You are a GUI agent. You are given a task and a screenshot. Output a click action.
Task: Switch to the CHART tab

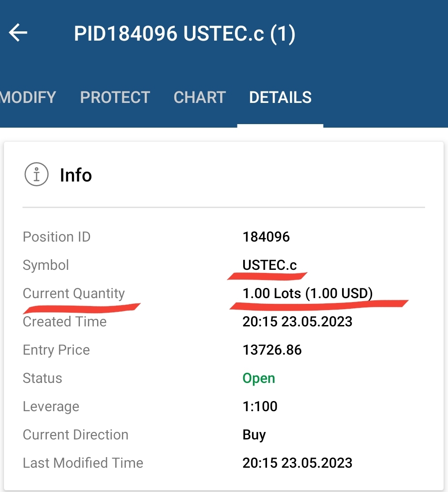point(200,97)
